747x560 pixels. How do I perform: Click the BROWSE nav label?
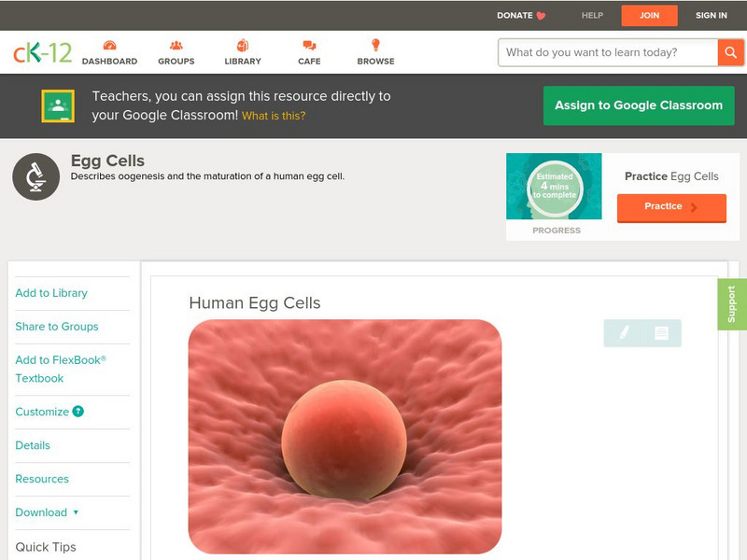[376, 62]
